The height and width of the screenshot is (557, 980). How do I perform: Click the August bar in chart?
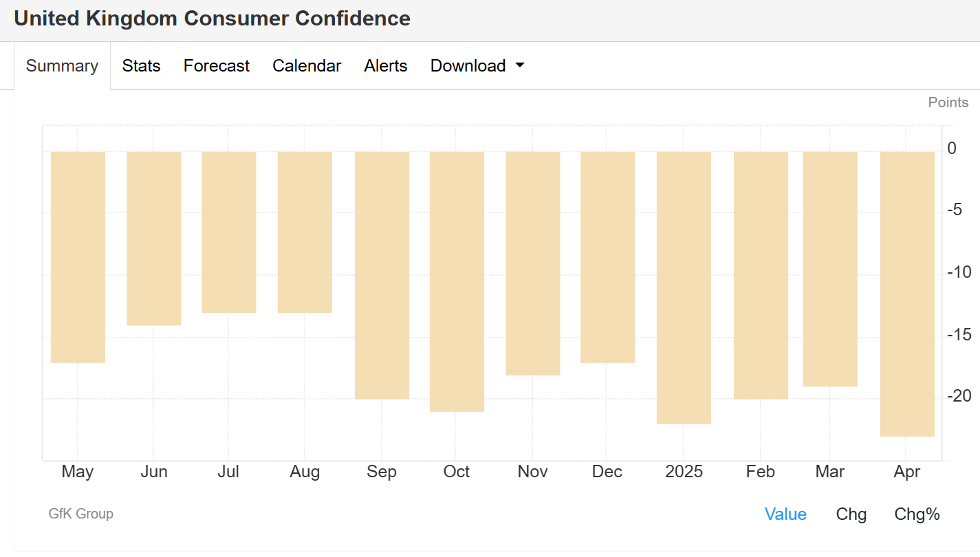305,232
